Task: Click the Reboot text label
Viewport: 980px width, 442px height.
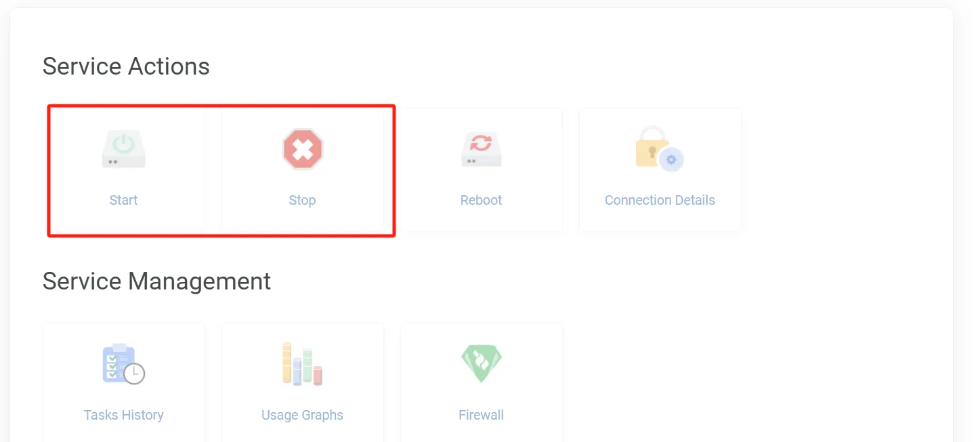Action: 481,200
